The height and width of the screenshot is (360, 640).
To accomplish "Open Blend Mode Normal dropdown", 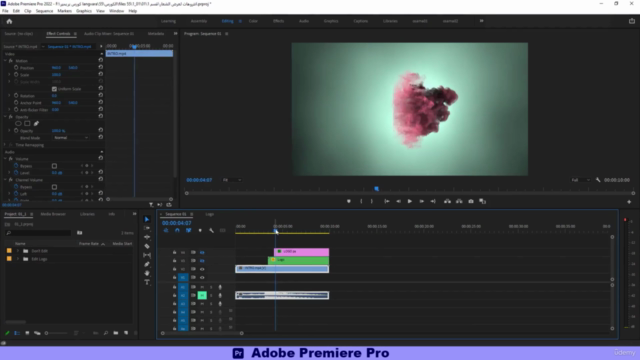I will tap(71, 138).
